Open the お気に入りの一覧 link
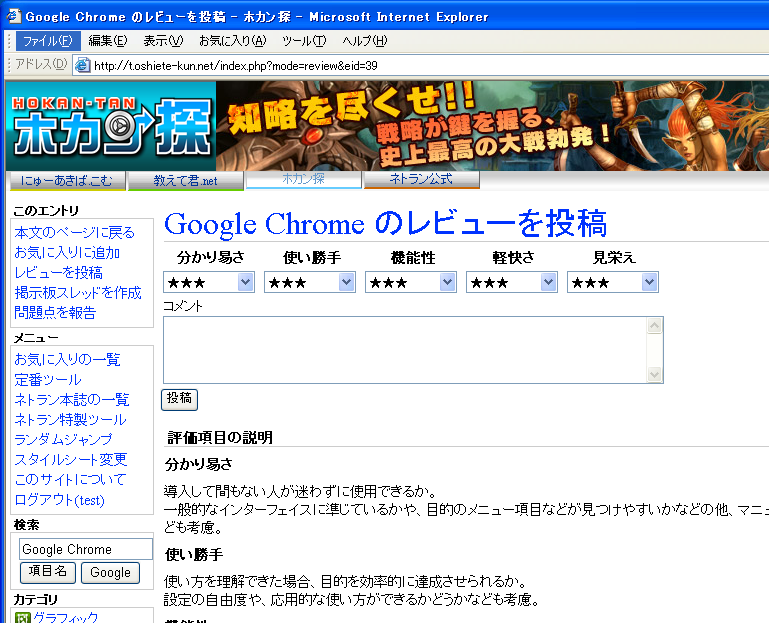This screenshot has height=623, width=769. coord(67,360)
